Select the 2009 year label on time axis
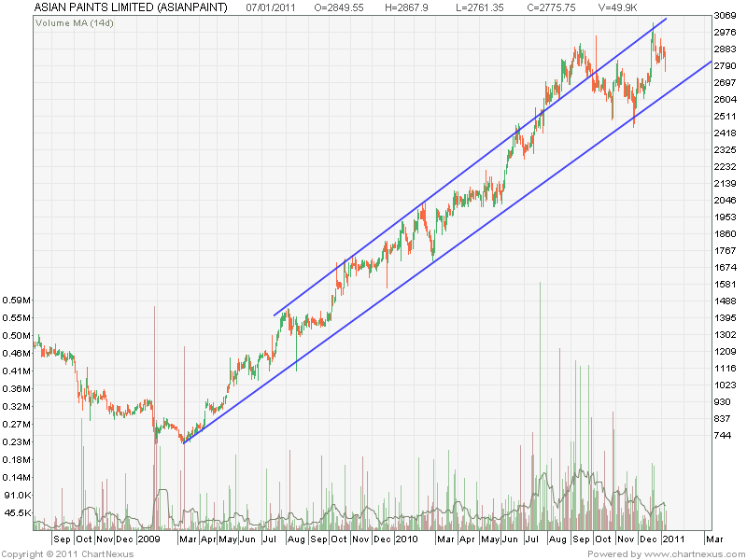747x560 pixels. click(148, 539)
